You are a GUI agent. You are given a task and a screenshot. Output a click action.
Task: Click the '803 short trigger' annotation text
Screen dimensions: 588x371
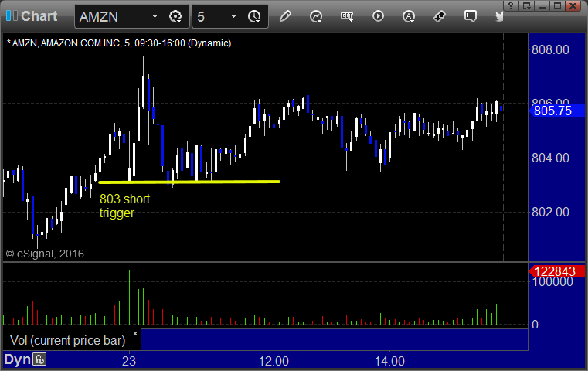click(x=124, y=206)
